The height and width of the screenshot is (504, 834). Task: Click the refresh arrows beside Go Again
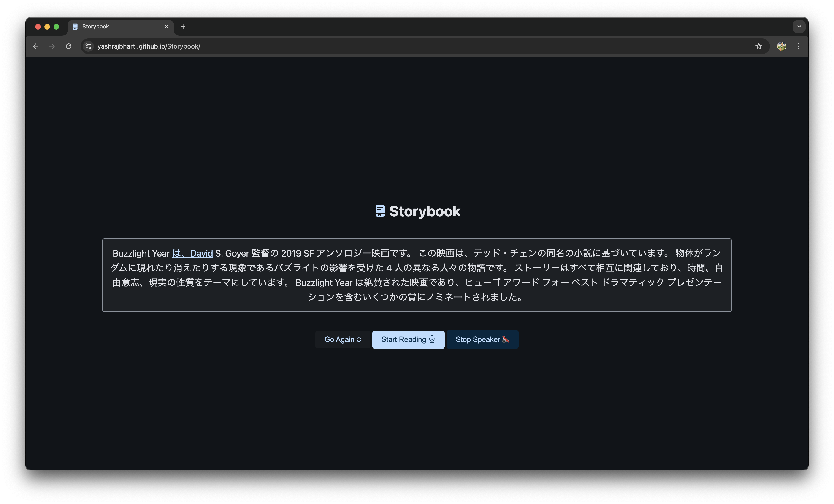359,339
